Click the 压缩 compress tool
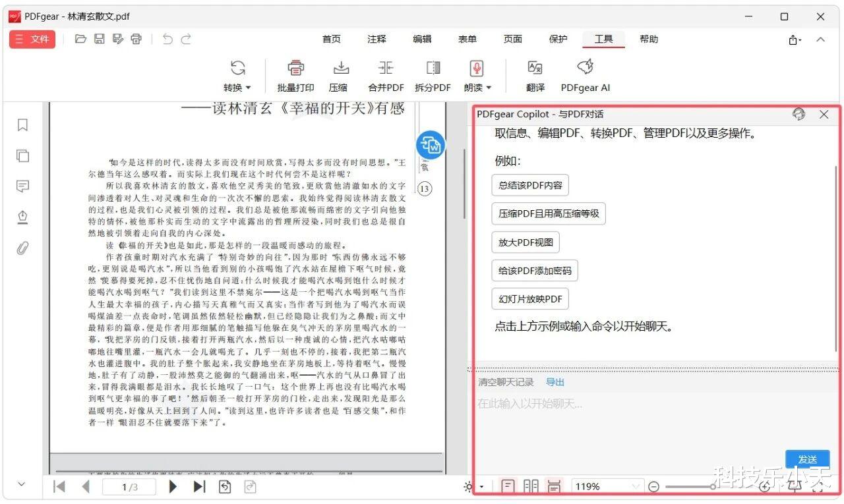Image resolution: width=844 pixels, height=504 pixels. pyautogui.click(x=339, y=76)
